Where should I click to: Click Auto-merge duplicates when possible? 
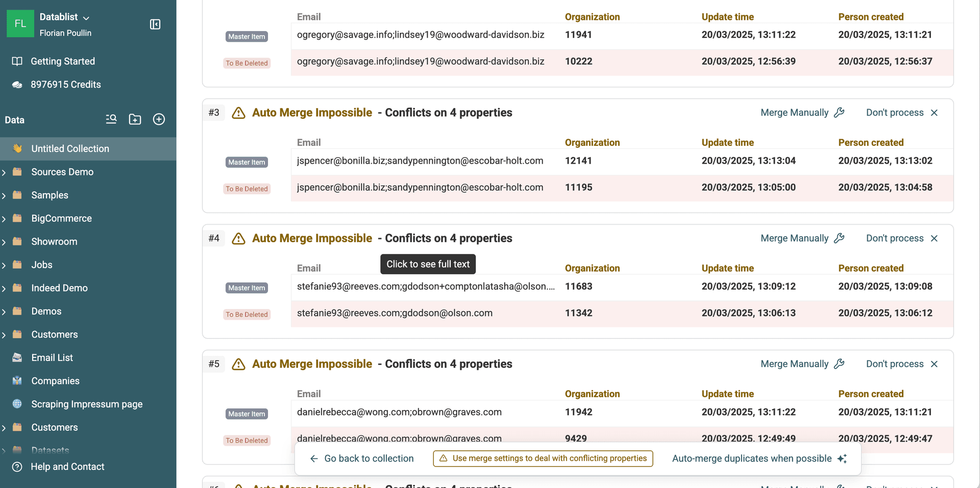(751, 458)
